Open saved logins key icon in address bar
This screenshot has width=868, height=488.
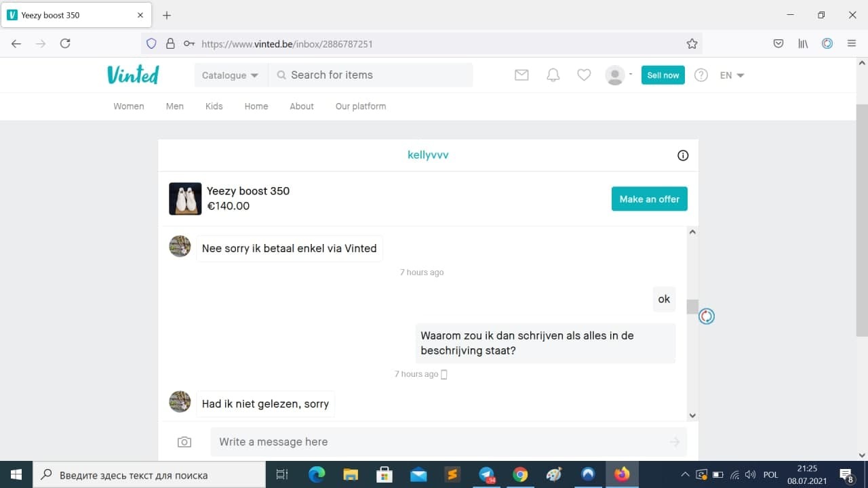point(189,43)
